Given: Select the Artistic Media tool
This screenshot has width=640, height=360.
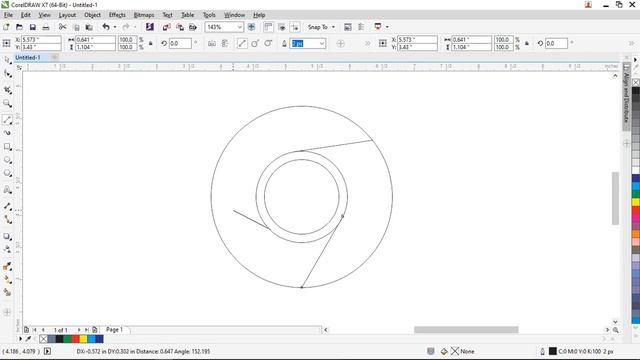Looking at the screenshot, I should (7, 133).
